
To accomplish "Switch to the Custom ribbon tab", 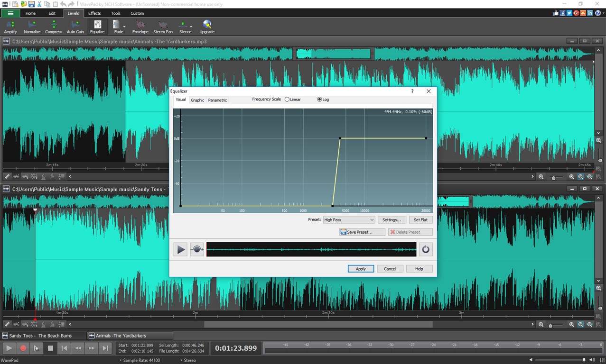I will click(x=137, y=13).
